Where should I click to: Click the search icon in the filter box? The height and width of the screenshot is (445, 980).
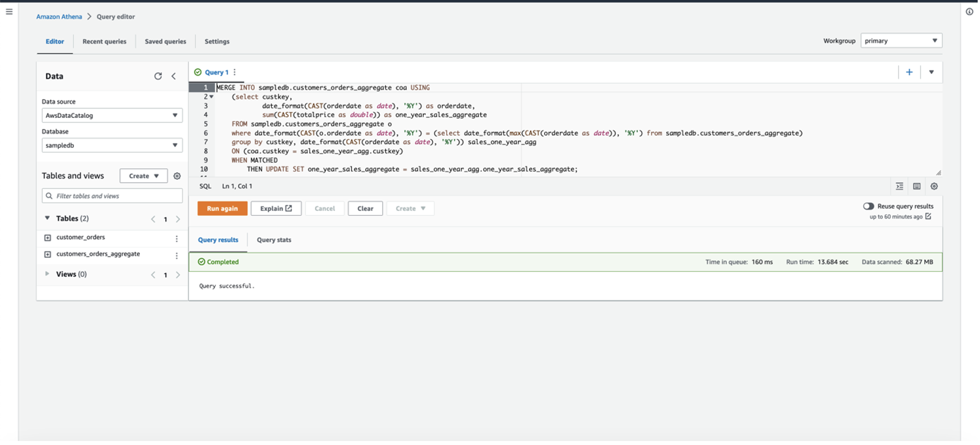49,196
